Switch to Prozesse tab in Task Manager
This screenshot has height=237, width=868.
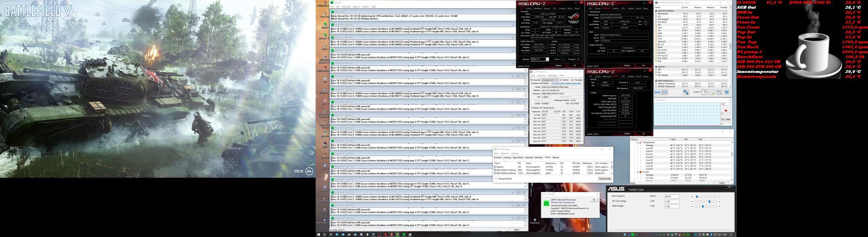[x=498, y=157]
